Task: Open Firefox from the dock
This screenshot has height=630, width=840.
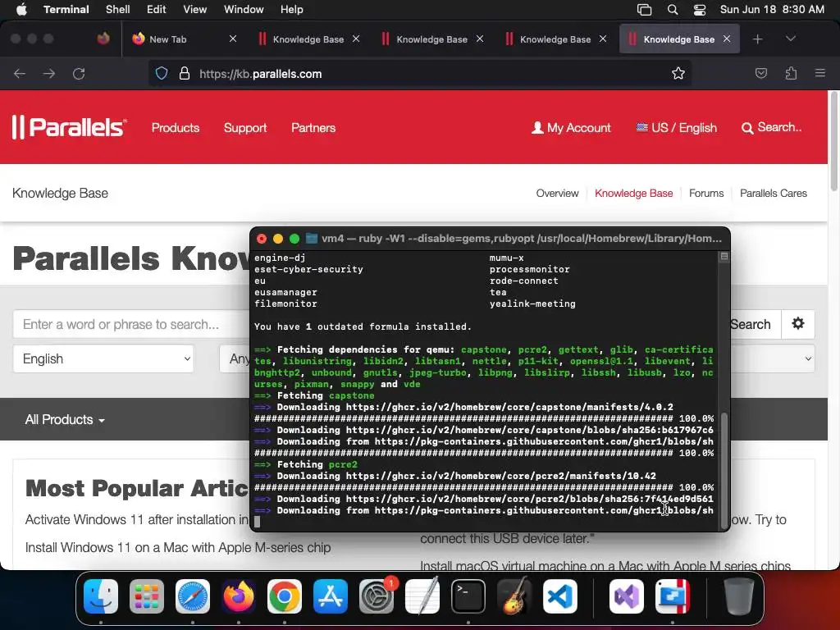Action: point(239,596)
